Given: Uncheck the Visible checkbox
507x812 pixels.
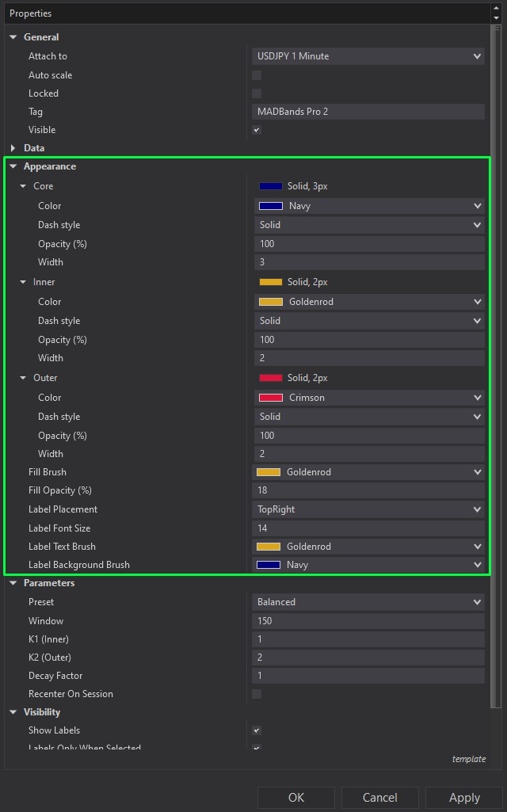Looking at the screenshot, I should (257, 129).
